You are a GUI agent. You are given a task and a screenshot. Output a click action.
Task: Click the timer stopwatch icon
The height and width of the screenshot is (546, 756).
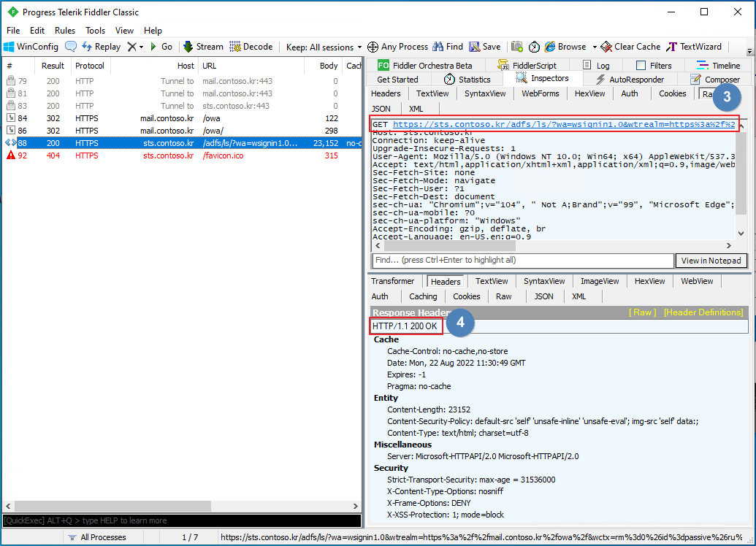coord(534,47)
